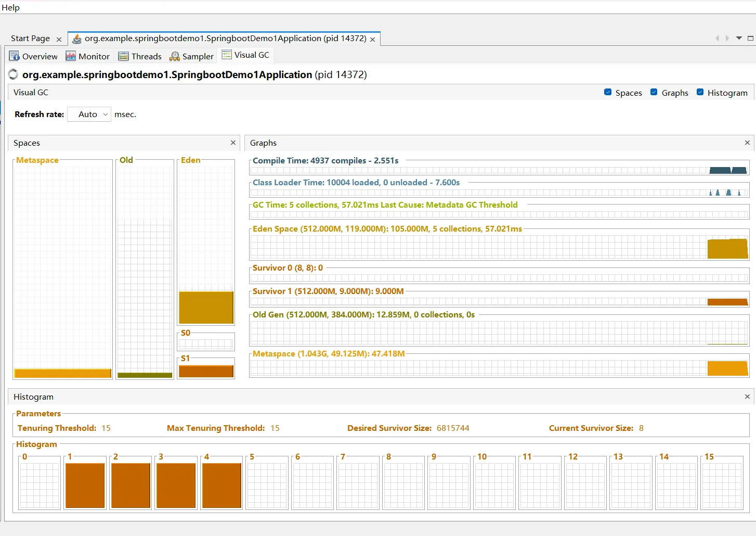The image size is (756, 536).
Task: Select the SpringbootDemo1Application pid 14372 tab
Action: 225,39
